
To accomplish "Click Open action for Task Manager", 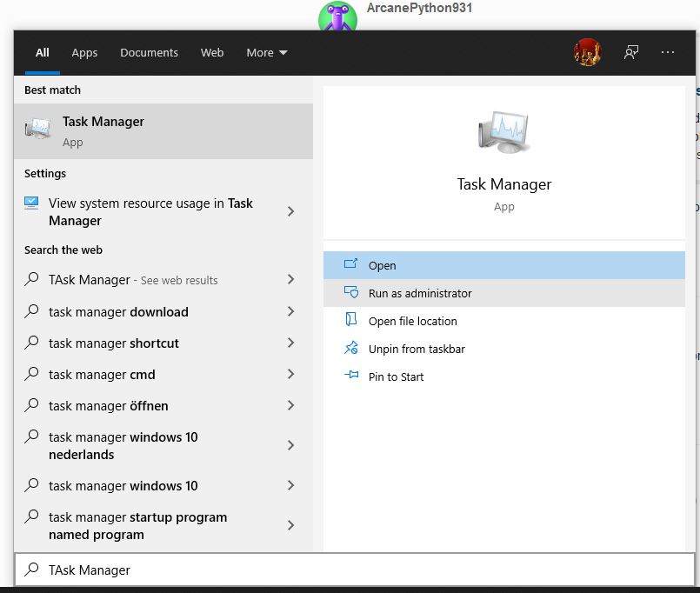I will coord(382,265).
